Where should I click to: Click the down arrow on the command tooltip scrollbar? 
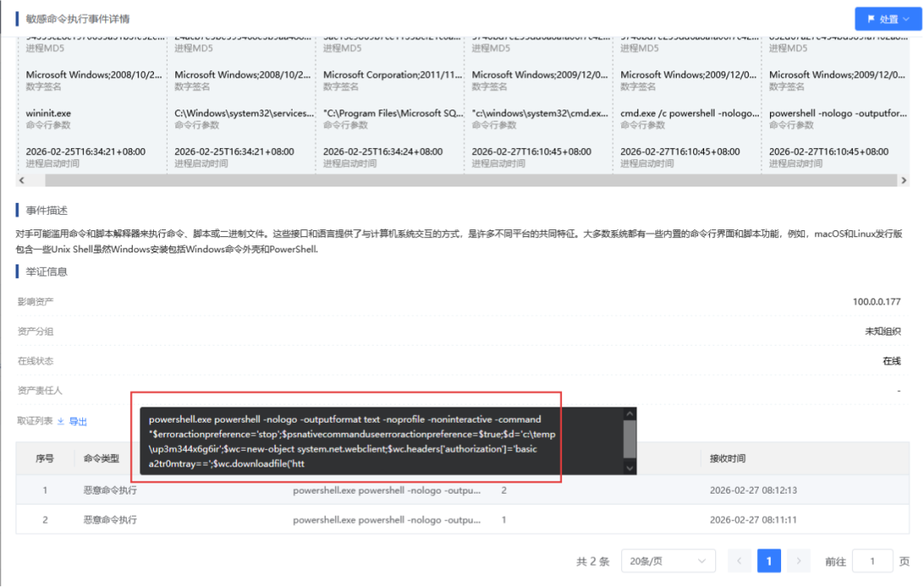tap(630, 469)
